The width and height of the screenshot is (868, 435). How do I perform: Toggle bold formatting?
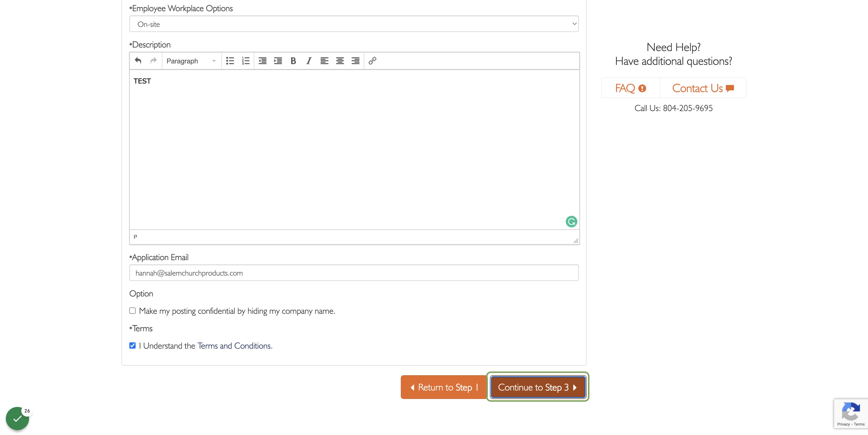tap(294, 60)
